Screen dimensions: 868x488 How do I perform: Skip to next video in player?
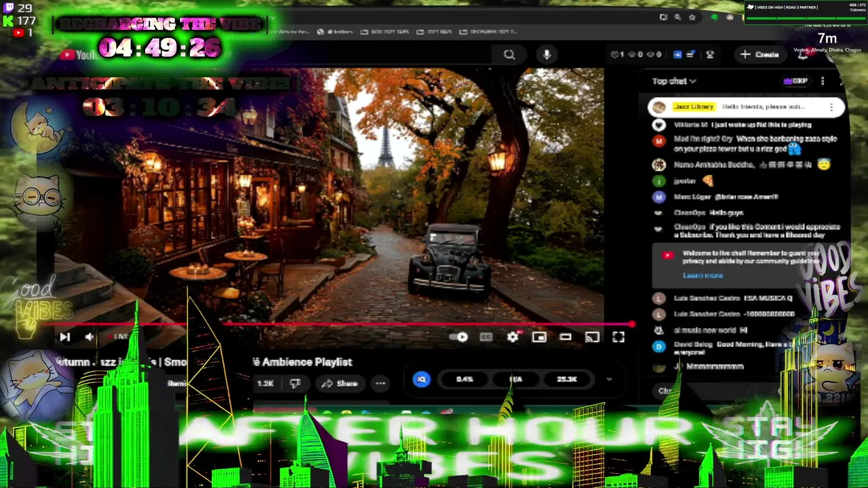click(x=65, y=337)
